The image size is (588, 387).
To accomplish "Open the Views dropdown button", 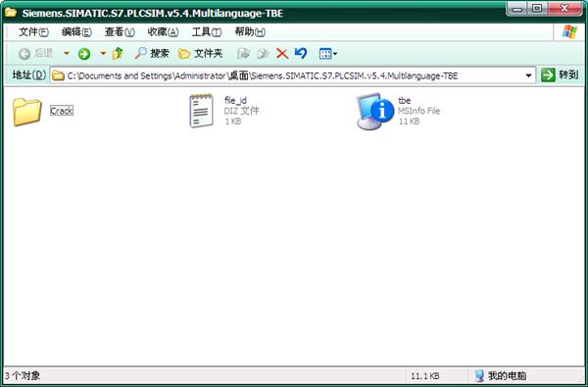I will [x=328, y=54].
